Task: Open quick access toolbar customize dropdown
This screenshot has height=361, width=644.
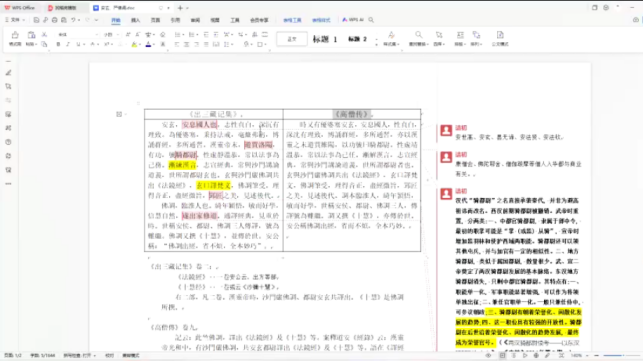Action: coord(97,20)
